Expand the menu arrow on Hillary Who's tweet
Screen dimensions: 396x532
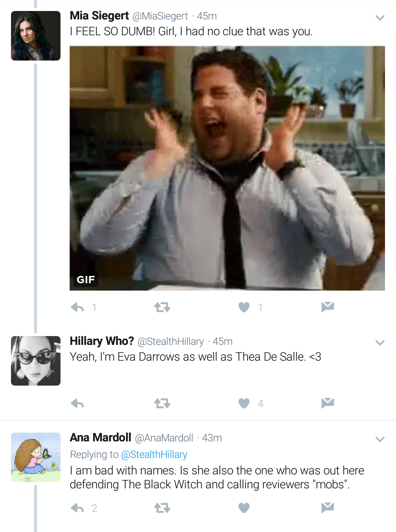(380, 343)
